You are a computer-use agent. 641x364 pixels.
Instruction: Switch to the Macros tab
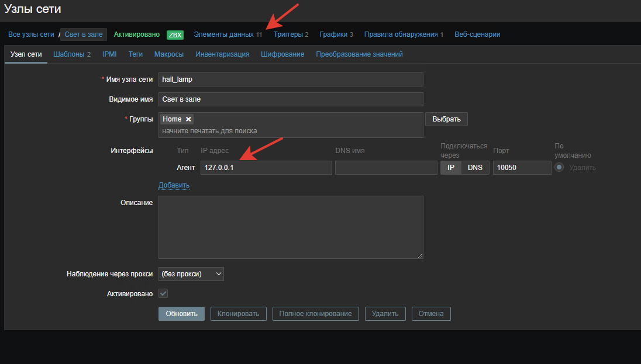[x=169, y=54]
